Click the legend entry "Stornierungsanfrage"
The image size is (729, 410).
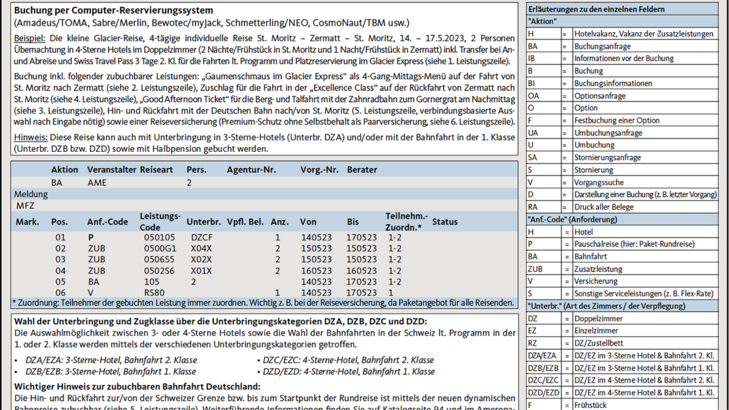pos(608,158)
